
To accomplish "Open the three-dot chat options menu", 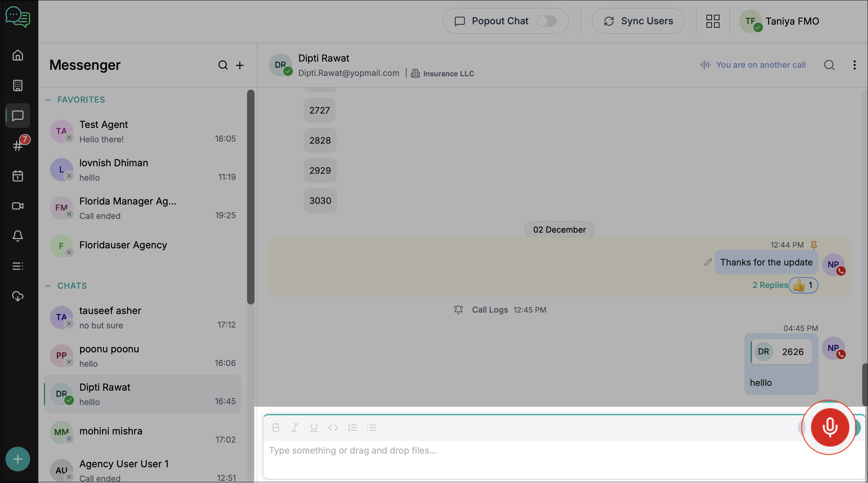I will pos(854,65).
